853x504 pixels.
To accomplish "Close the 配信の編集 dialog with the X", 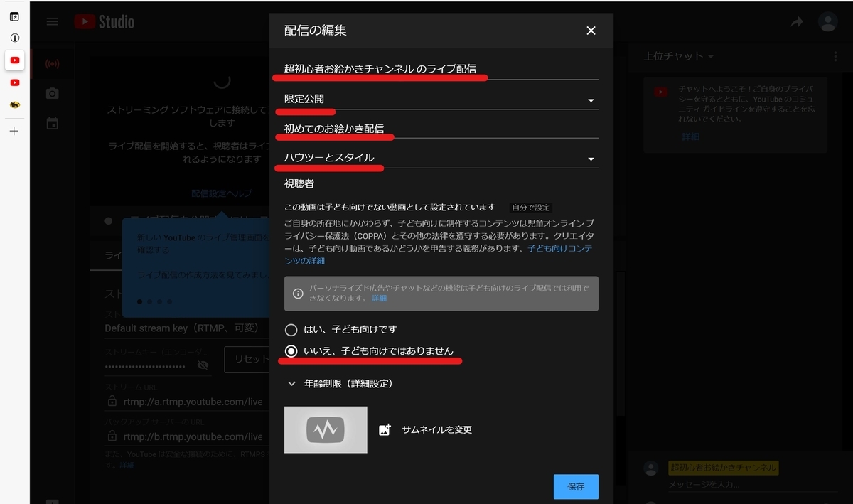I will (x=591, y=31).
